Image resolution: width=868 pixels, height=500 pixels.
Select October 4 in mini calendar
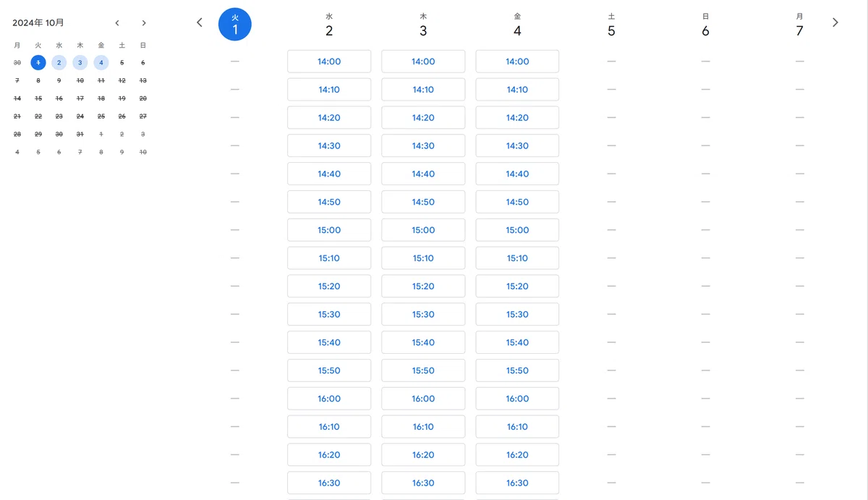coord(101,62)
